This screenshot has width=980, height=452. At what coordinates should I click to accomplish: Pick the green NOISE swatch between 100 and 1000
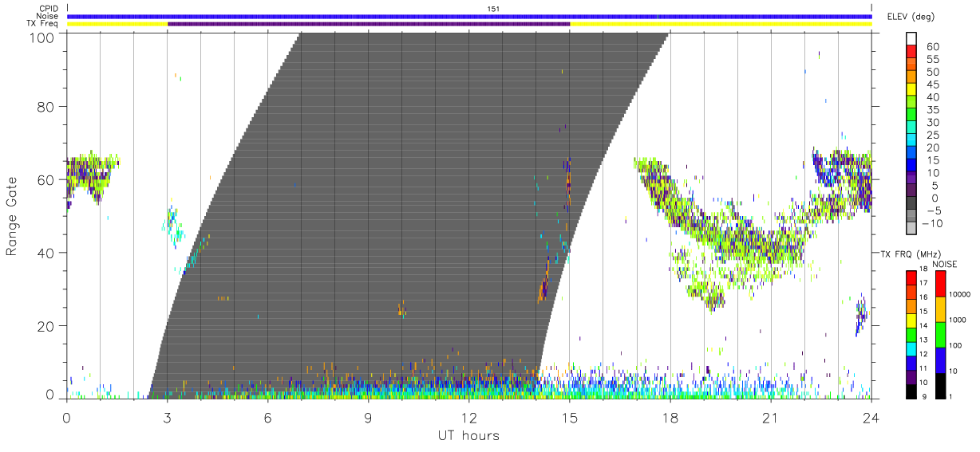click(x=940, y=335)
